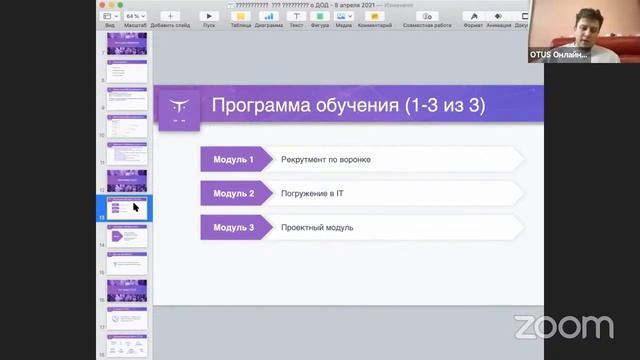Click the OTUS Онлайн speaker video tile

click(584, 31)
